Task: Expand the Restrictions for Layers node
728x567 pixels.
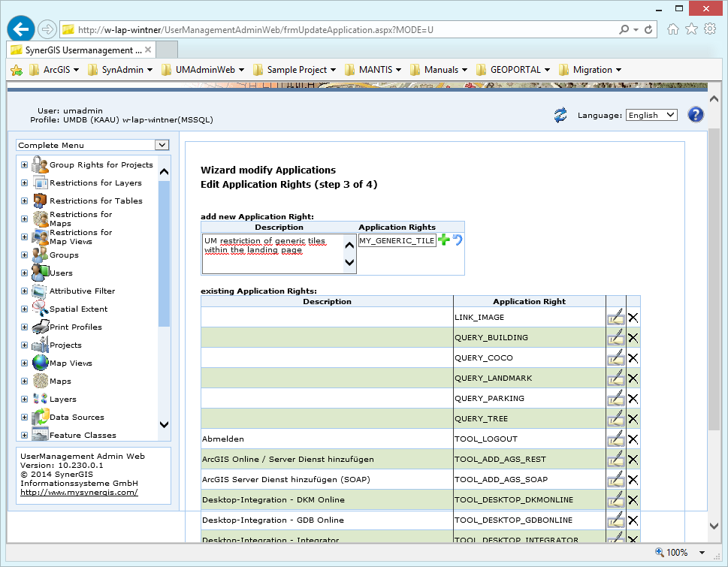Action: pyautogui.click(x=24, y=182)
